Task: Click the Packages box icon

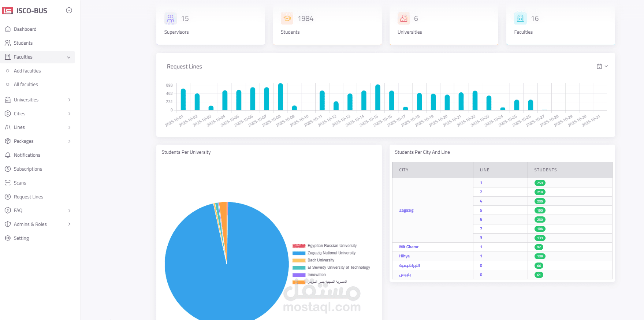Action: point(8,141)
